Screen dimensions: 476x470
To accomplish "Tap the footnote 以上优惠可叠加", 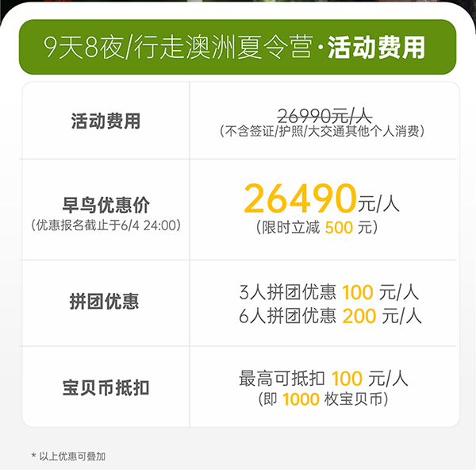I will point(68,457).
